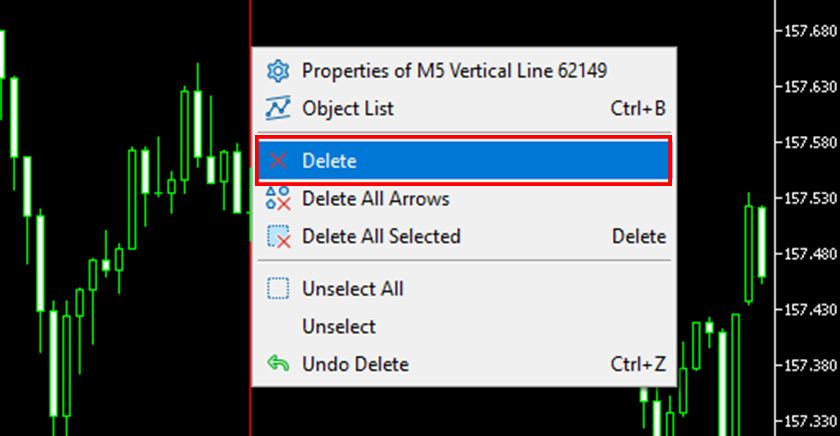
Task: Click the Ctrl+B shortcut text
Action: 638,108
